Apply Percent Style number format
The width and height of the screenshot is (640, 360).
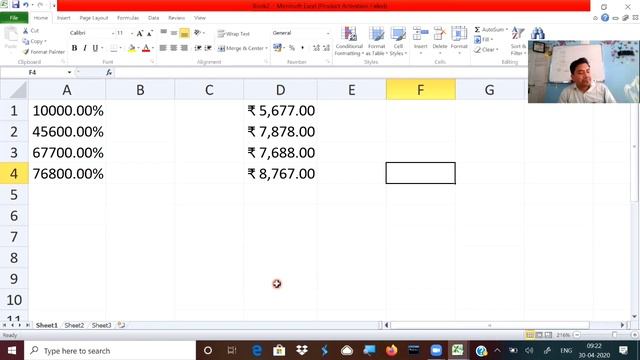[x=292, y=48]
